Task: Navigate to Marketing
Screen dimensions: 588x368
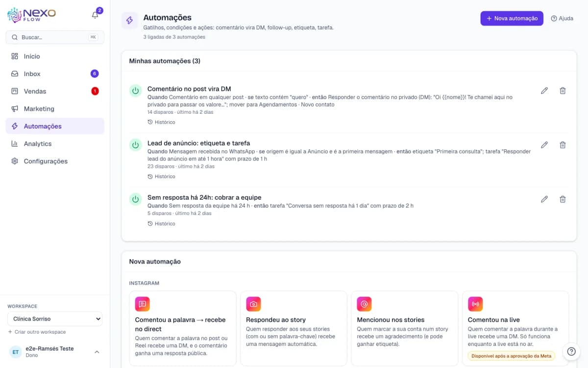Action: tap(55, 109)
